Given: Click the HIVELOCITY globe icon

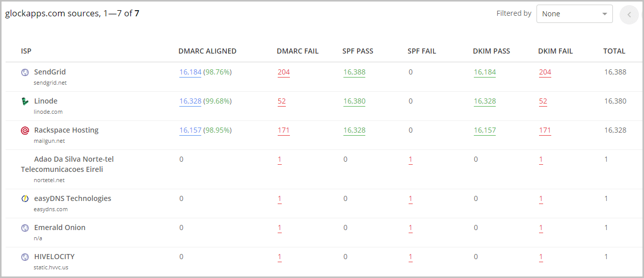Looking at the screenshot, I should [x=25, y=257].
